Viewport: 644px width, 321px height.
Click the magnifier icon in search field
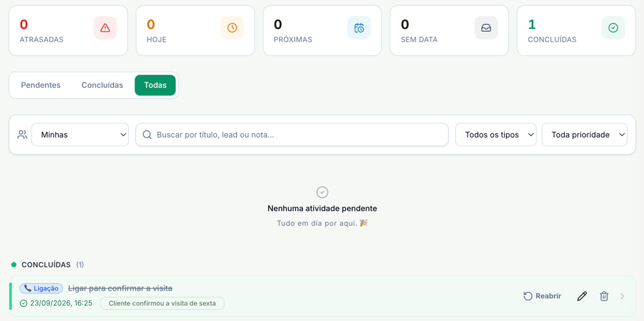coord(146,135)
